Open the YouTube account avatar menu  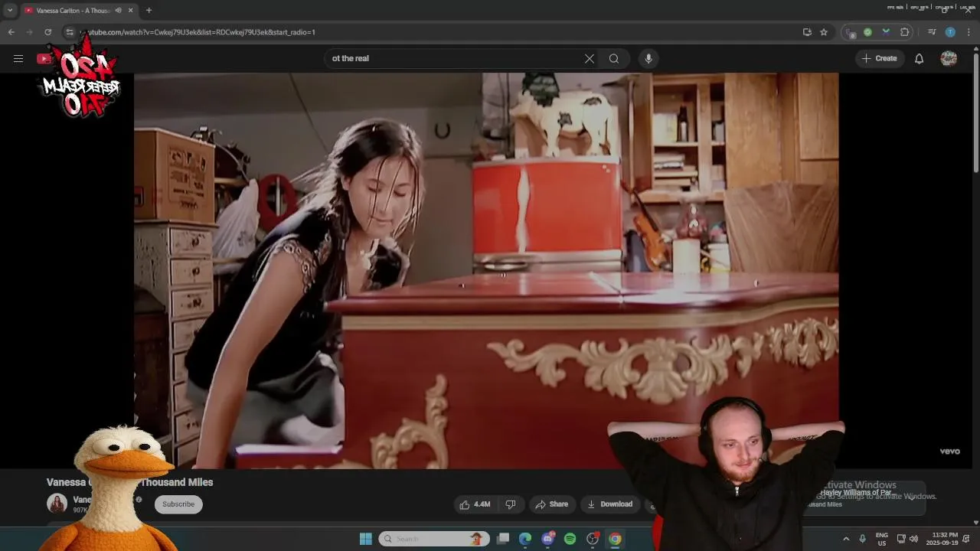coord(949,58)
